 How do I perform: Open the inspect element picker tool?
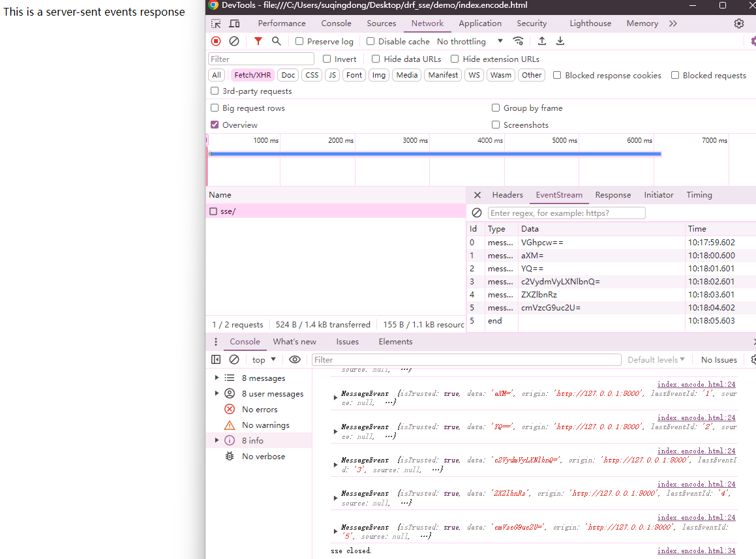pos(216,23)
